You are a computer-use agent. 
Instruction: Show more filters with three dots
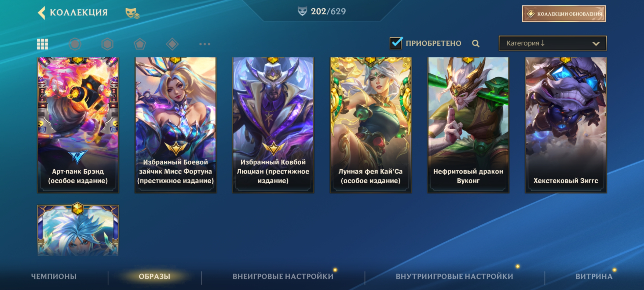205,44
